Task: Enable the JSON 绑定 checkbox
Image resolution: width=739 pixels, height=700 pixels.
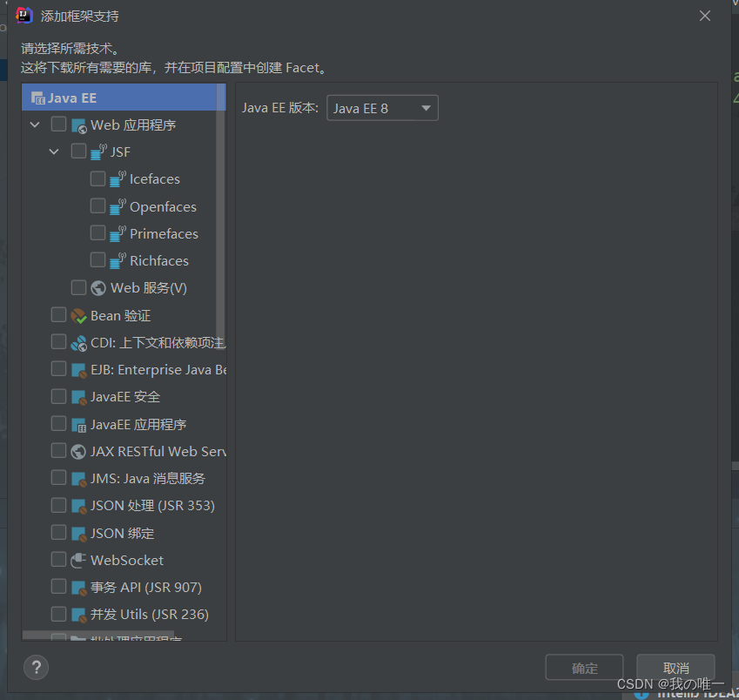Action: click(x=58, y=532)
